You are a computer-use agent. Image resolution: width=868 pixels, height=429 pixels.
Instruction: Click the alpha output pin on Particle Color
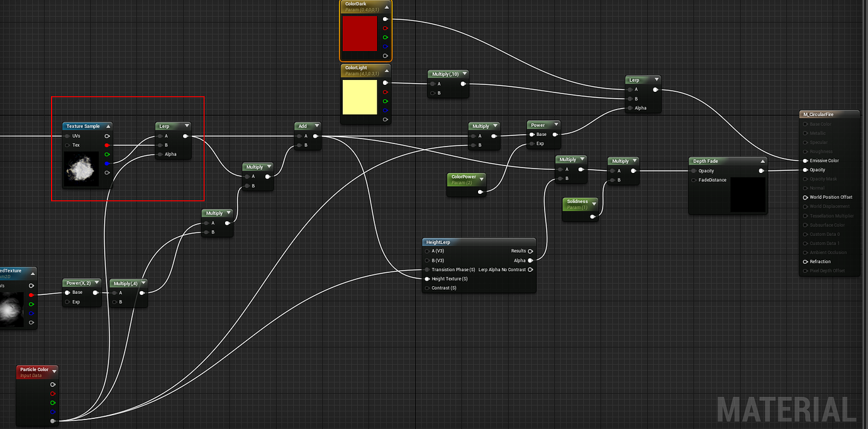click(53, 420)
